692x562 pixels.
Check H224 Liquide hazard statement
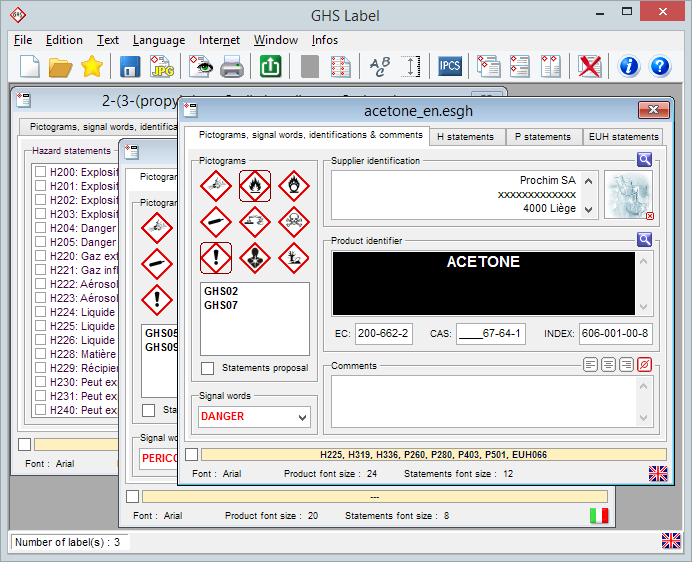41,312
